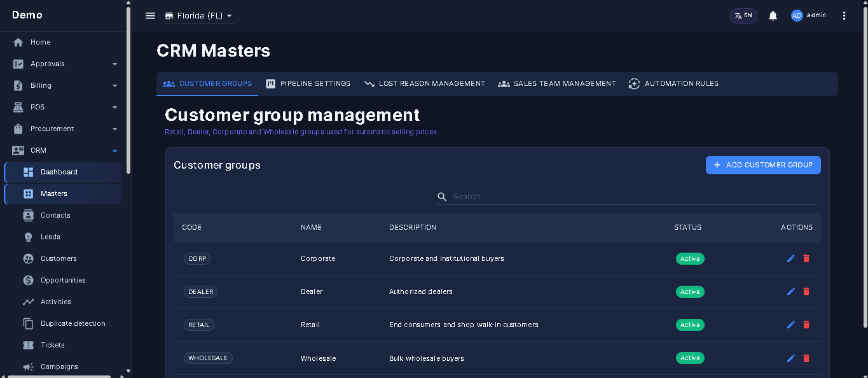This screenshot has width=868, height=378.
Task: Open Lost Reason Management tab
Action: [424, 83]
